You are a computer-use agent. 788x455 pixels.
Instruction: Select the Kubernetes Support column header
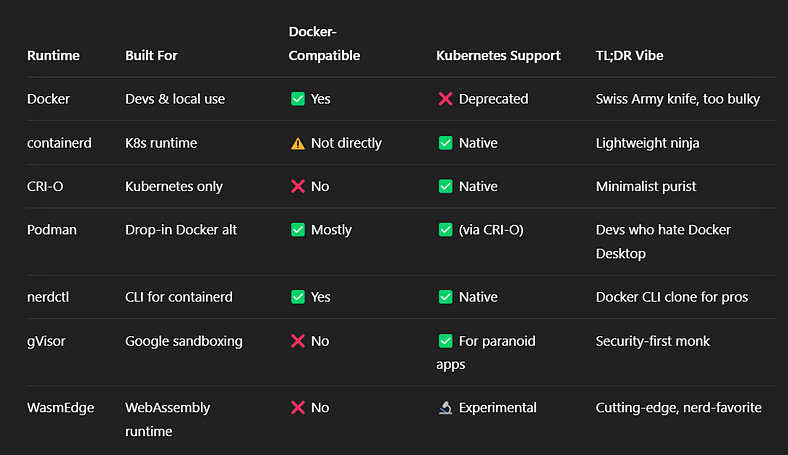498,55
